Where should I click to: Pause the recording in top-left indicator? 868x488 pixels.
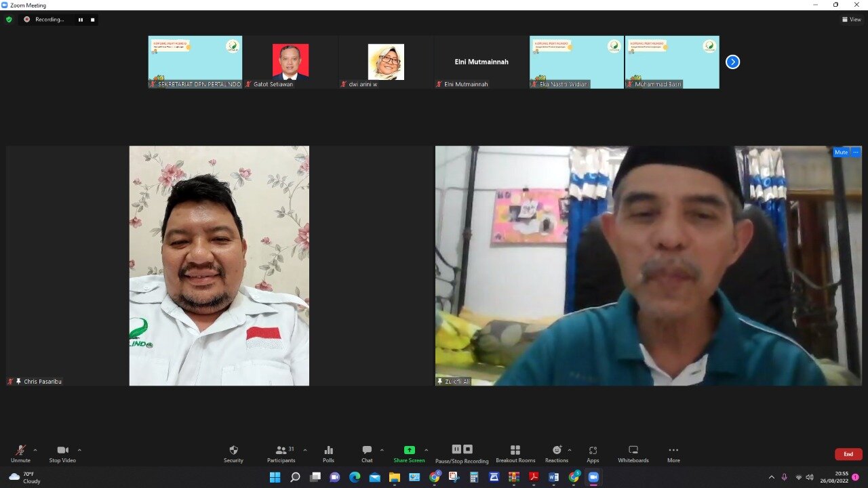click(81, 20)
